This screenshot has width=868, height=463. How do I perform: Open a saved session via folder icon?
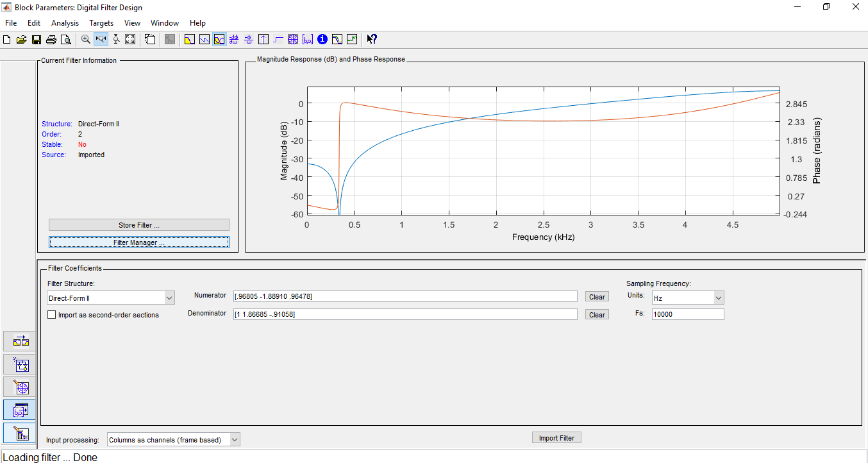point(22,39)
